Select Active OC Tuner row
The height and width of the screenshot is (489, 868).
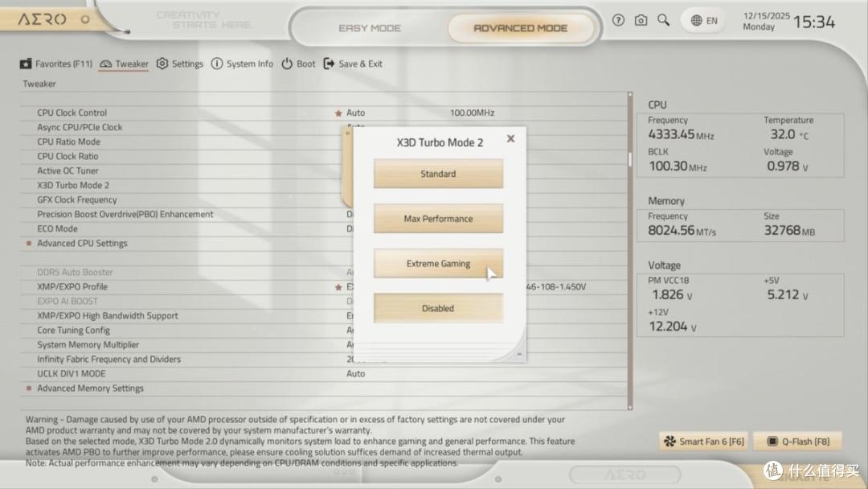[324, 171]
